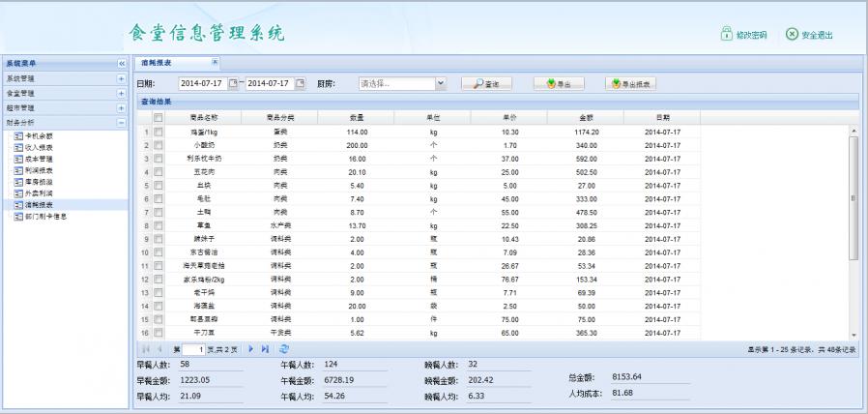Select 成本管理 from the sidebar menu

point(39,159)
